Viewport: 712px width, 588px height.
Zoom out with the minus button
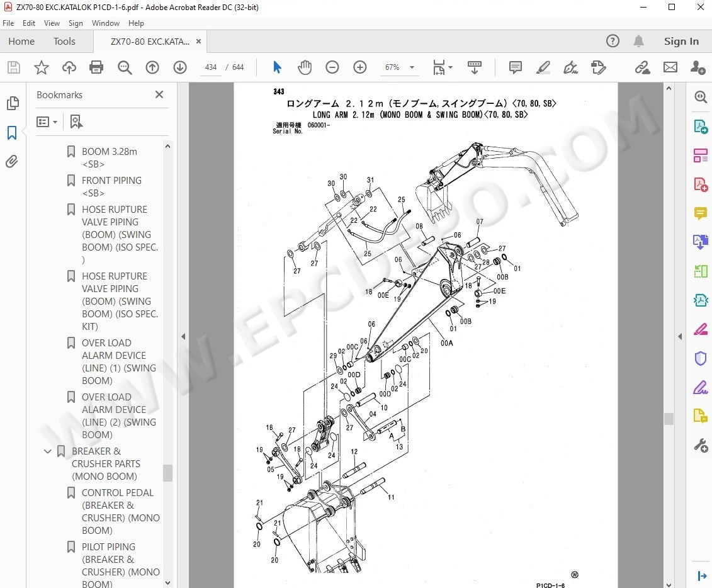332,67
